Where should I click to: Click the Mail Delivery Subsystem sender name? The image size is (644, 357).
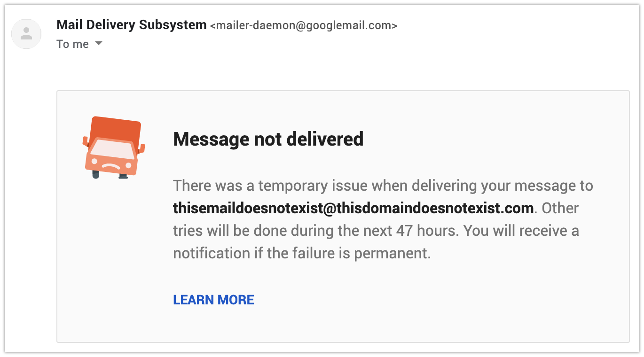pyautogui.click(x=131, y=25)
